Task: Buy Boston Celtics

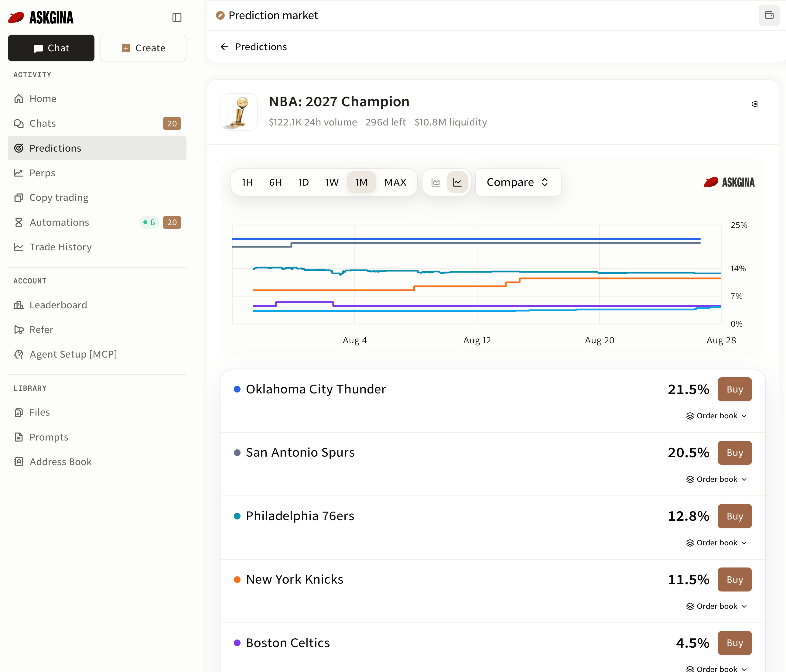Action: click(x=734, y=643)
